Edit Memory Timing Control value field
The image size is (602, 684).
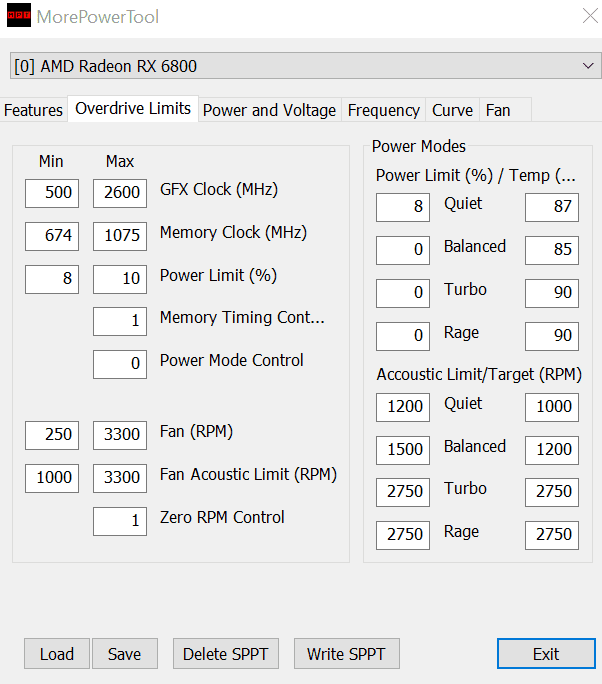120,321
